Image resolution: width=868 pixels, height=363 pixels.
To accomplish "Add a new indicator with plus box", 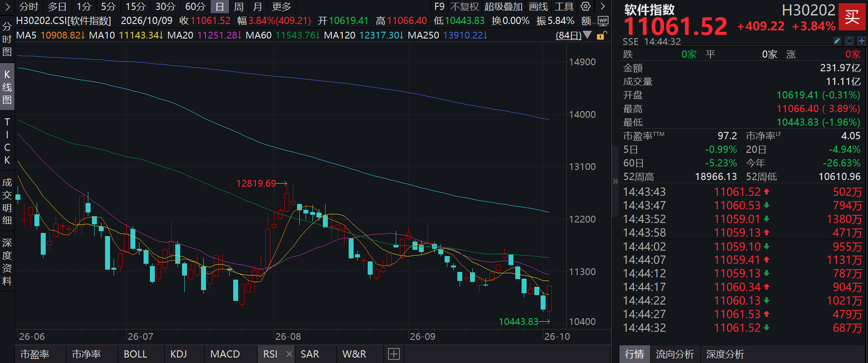I will (394, 354).
